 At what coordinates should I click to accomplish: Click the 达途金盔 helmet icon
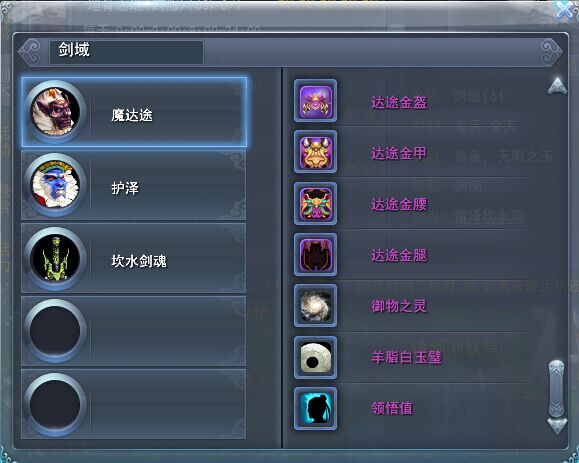coord(315,100)
